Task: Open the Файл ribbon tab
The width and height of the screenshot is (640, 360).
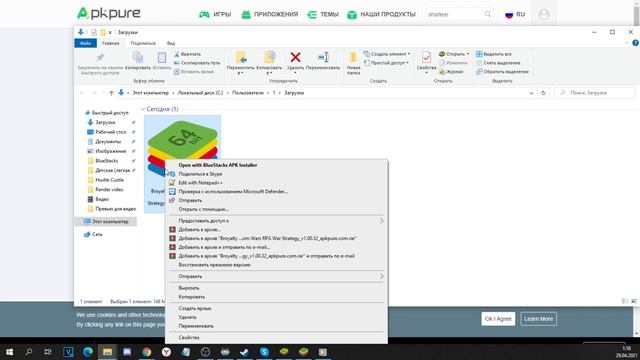Action: coord(86,43)
